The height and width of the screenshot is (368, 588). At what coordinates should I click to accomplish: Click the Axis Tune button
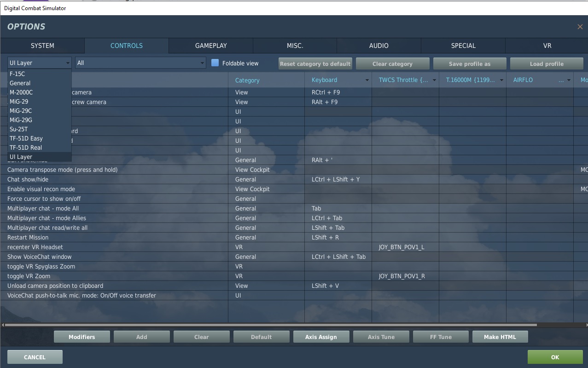[381, 337]
